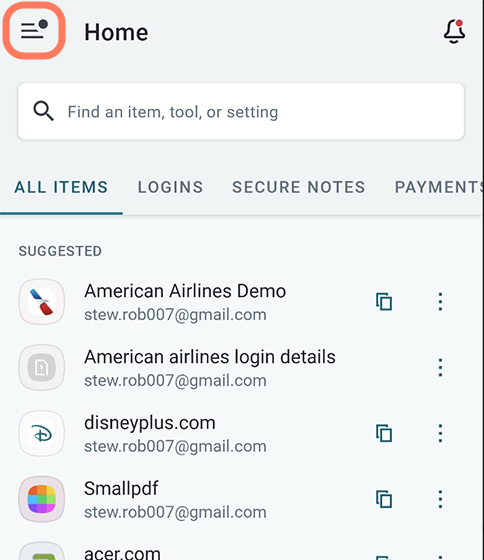
Task: Open the notifications bell
Action: (x=454, y=31)
